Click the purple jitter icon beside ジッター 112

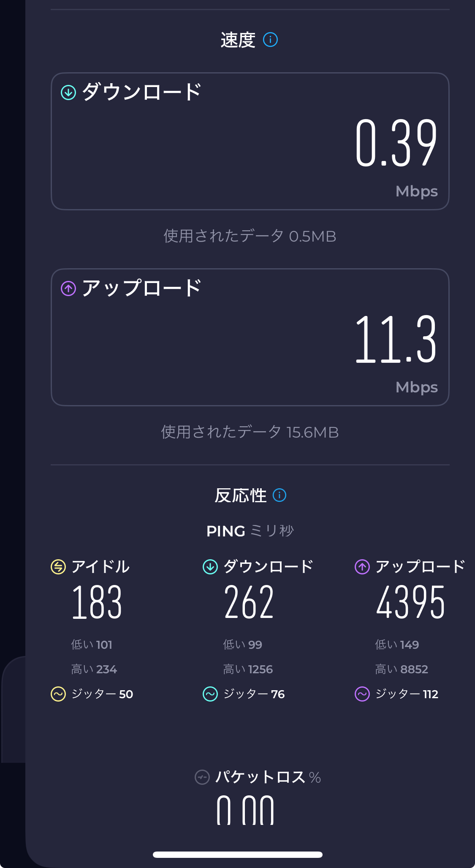coord(362,694)
